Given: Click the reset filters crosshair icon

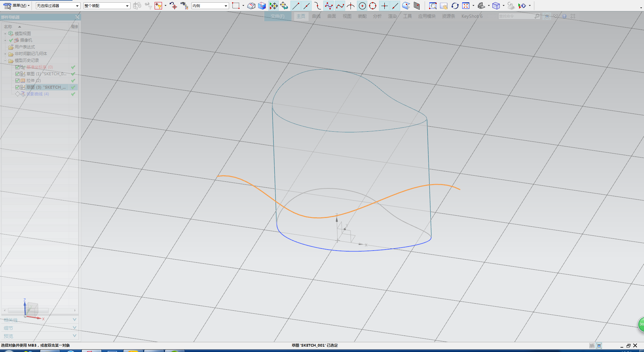Looking at the screenshot, I should [173, 6].
